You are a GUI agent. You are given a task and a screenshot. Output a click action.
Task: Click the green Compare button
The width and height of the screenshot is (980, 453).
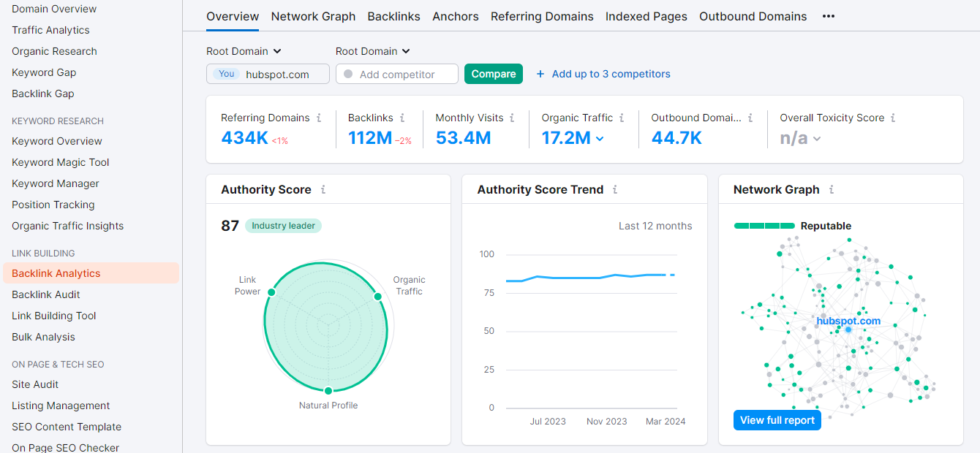tap(494, 74)
